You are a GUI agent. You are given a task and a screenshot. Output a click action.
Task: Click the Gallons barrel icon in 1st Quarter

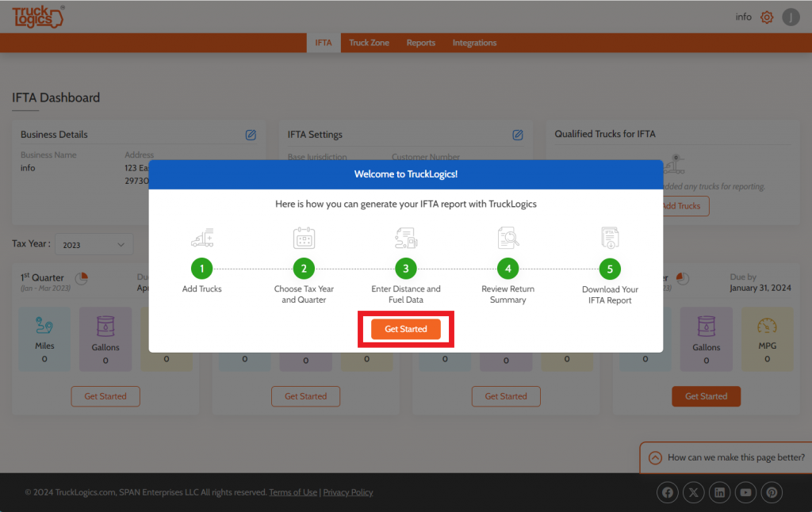tap(105, 327)
